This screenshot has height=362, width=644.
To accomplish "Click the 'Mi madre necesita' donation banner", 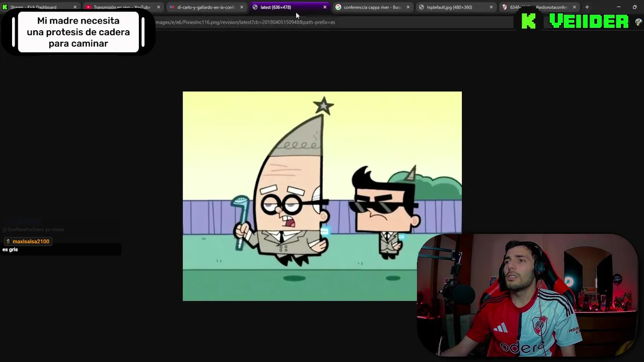I will coord(78,32).
